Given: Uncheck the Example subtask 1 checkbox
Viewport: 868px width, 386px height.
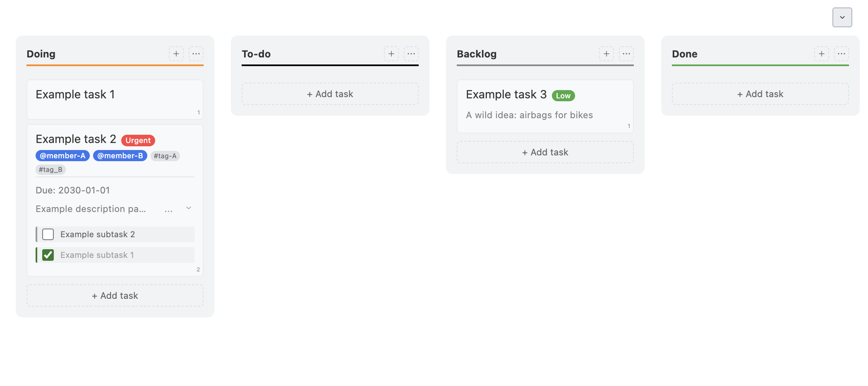Looking at the screenshot, I should (48, 255).
